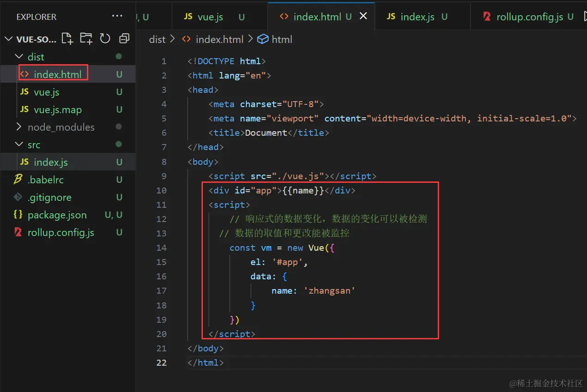This screenshot has height=392, width=587.
Task: Click the New File icon in Explorer
Action: tap(67, 39)
